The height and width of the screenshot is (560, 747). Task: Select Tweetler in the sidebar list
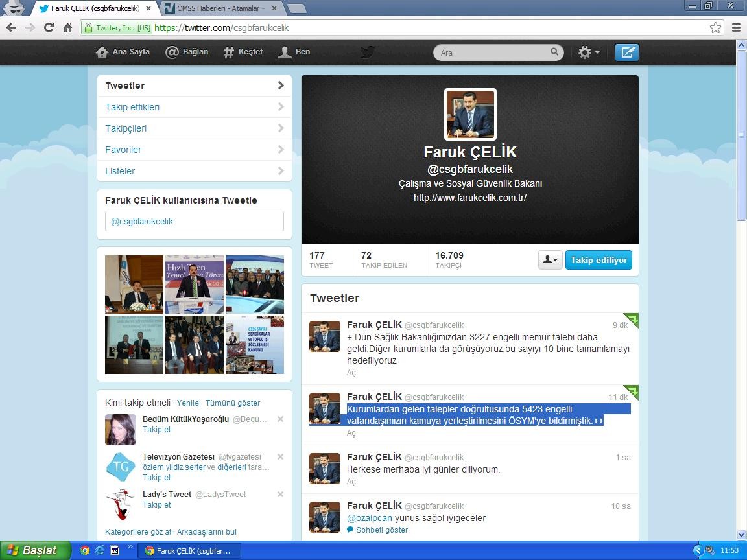[195, 86]
